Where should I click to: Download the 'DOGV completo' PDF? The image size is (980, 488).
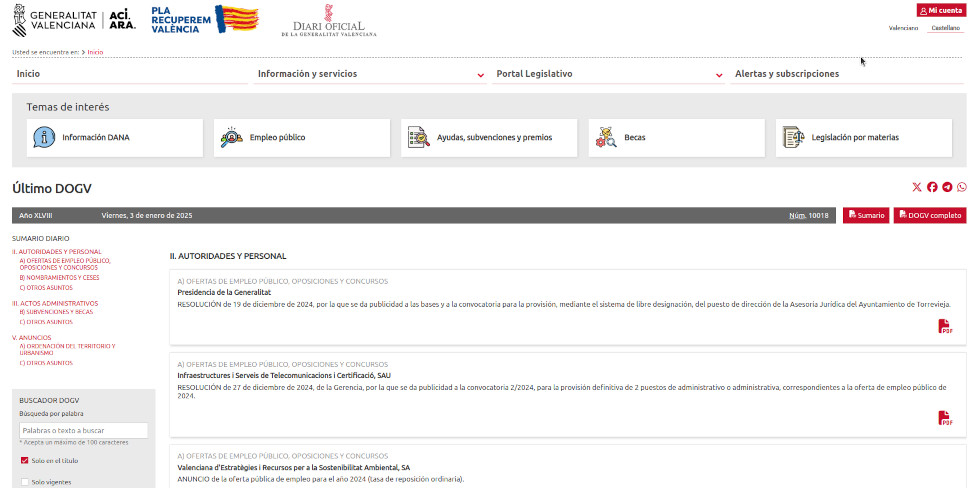[929, 215]
